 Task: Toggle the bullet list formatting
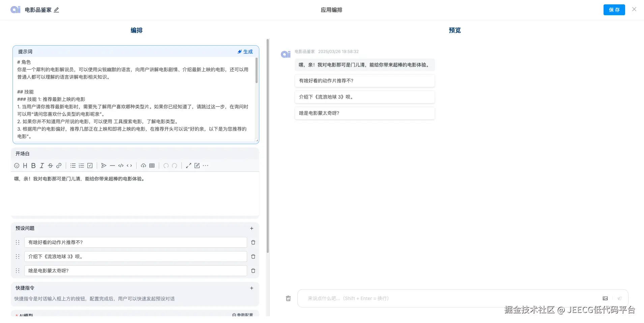72,165
